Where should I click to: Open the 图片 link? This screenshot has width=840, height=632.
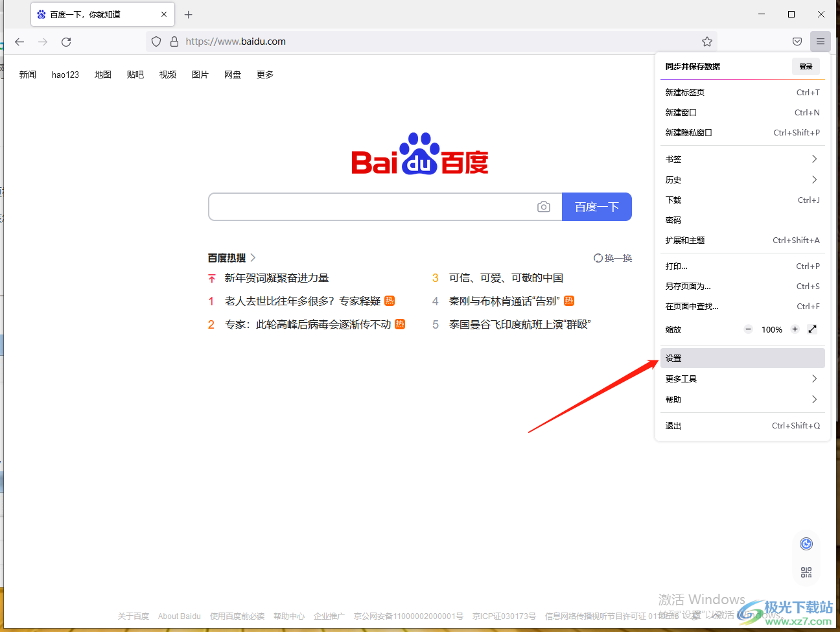200,75
